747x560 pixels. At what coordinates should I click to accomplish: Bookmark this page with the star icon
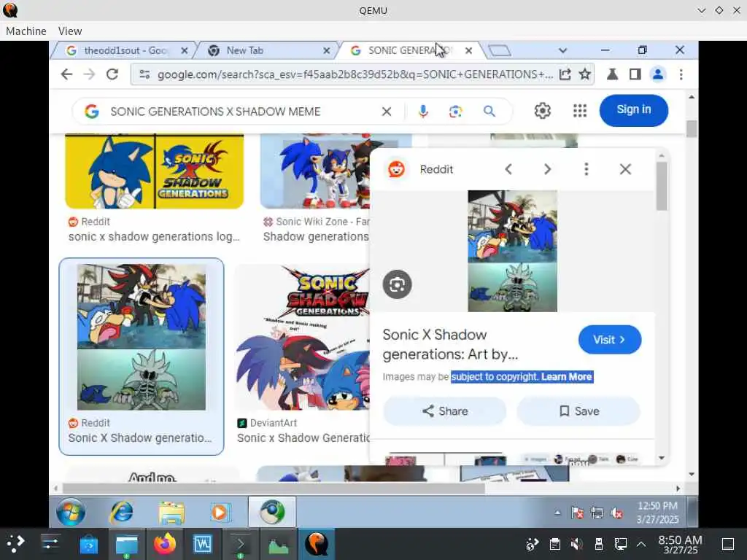pos(584,74)
